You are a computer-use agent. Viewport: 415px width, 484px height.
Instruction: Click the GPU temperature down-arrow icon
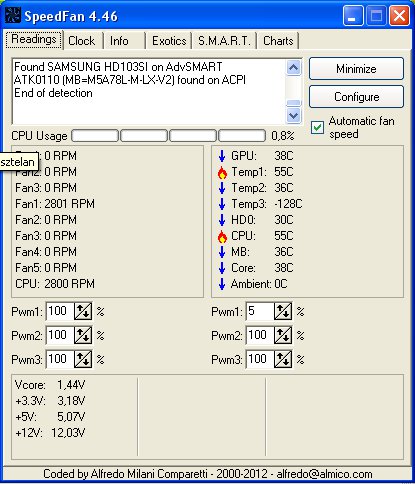(222, 156)
